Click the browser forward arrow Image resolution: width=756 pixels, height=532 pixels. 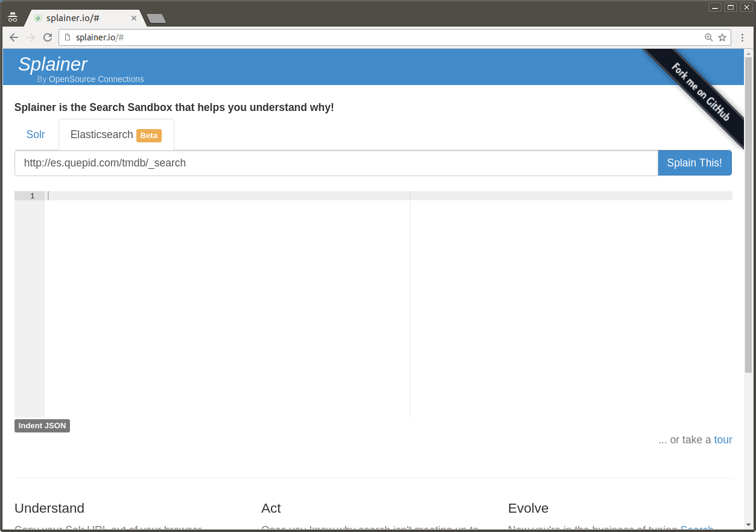coord(31,37)
